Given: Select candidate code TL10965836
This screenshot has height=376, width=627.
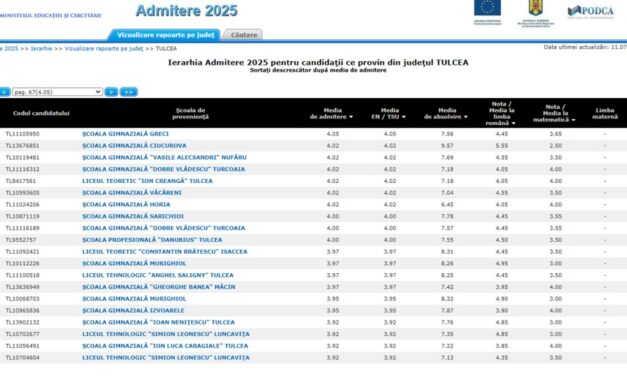Looking at the screenshot, I should [x=22, y=310].
